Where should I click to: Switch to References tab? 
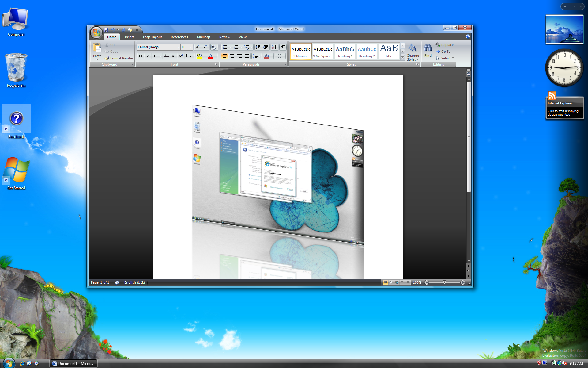(x=179, y=37)
